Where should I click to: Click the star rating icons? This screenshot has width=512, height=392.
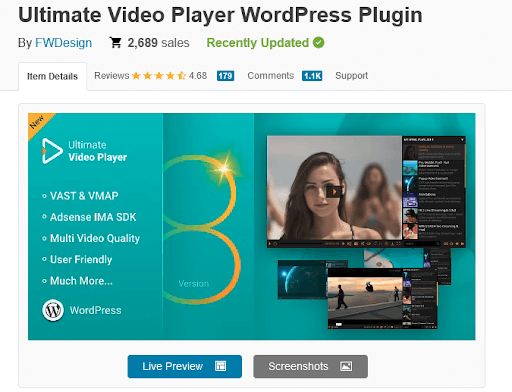[159, 76]
